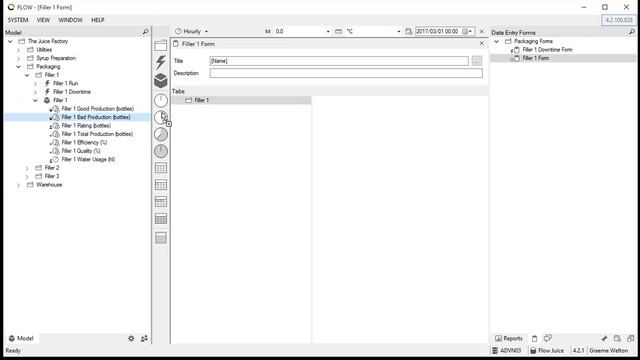Switch to the Reports tab
Screen dimensions: 640x360
pyautogui.click(x=509, y=338)
